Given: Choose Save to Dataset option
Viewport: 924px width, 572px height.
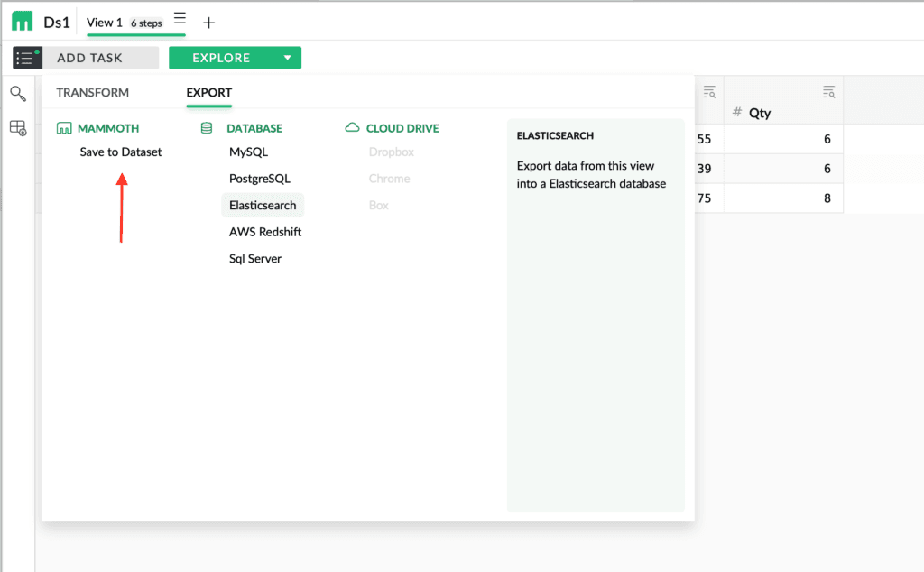Looking at the screenshot, I should (121, 152).
